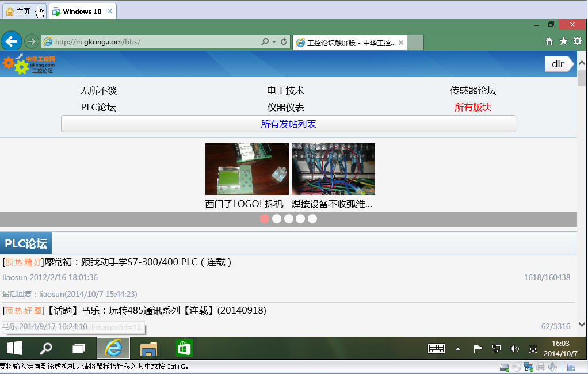The width and height of the screenshot is (588, 374).
Task: Open the 仪器仪表 forum link
Action: pyautogui.click(x=285, y=107)
